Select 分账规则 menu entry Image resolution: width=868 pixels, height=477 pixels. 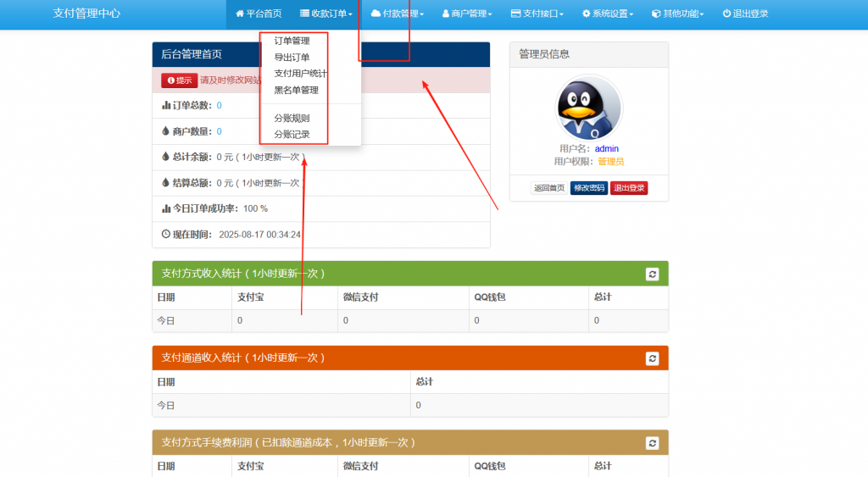292,119
